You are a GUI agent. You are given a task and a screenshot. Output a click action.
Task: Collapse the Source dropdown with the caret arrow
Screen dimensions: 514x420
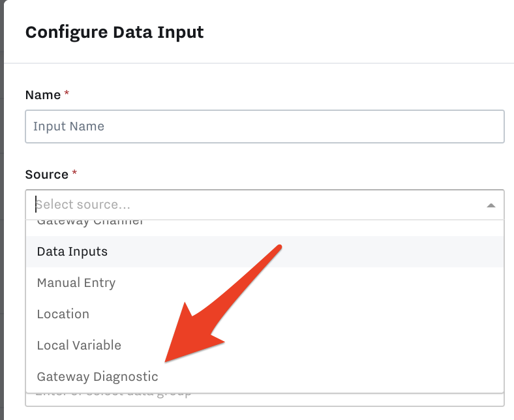491,205
